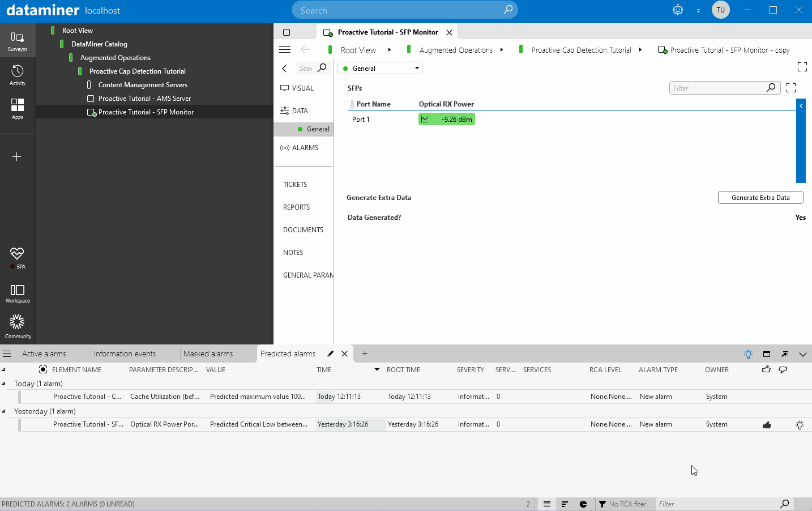Toggle the sliding window icon in the alarm console header
Image resolution: width=812 pixels, height=511 pixels.
(766, 354)
